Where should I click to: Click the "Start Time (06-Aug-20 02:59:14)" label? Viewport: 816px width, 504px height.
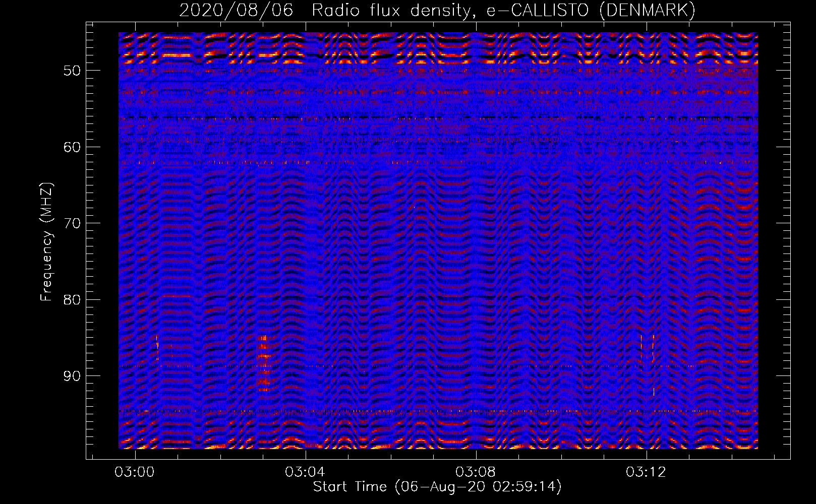pyautogui.click(x=437, y=487)
